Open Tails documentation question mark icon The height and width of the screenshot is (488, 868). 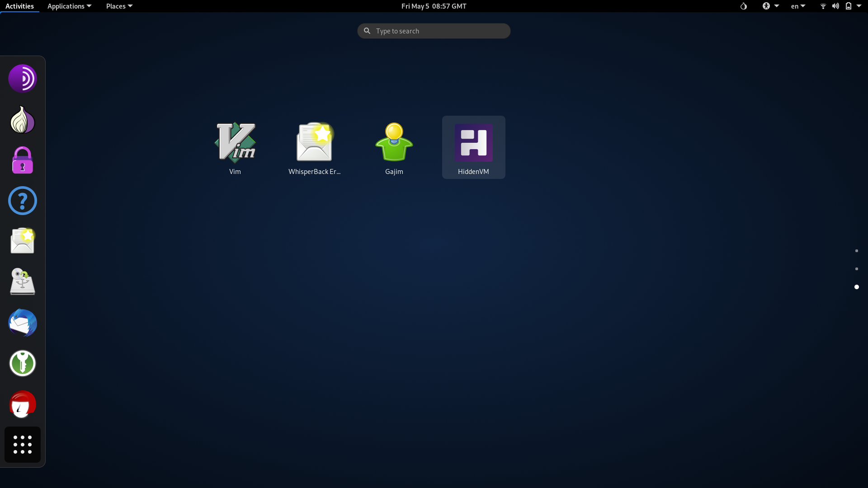(x=22, y=201)
